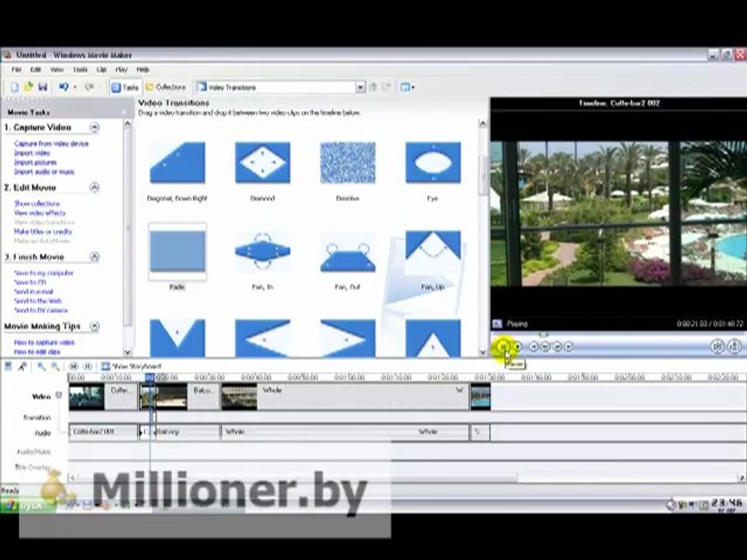Image resolution: width=747 pixels, height=560 pixels.
Task: Click Make titles or credits link
Action: click(x=43, y=232)
